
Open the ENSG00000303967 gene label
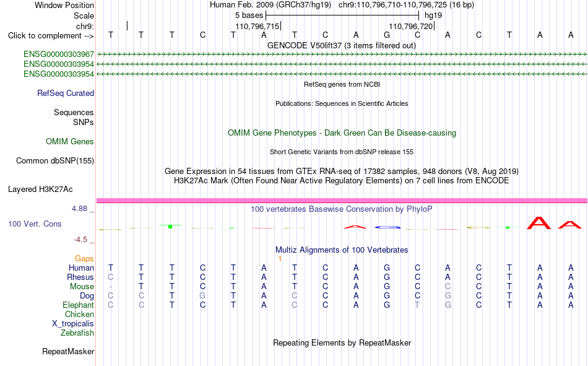click(59, 54)
